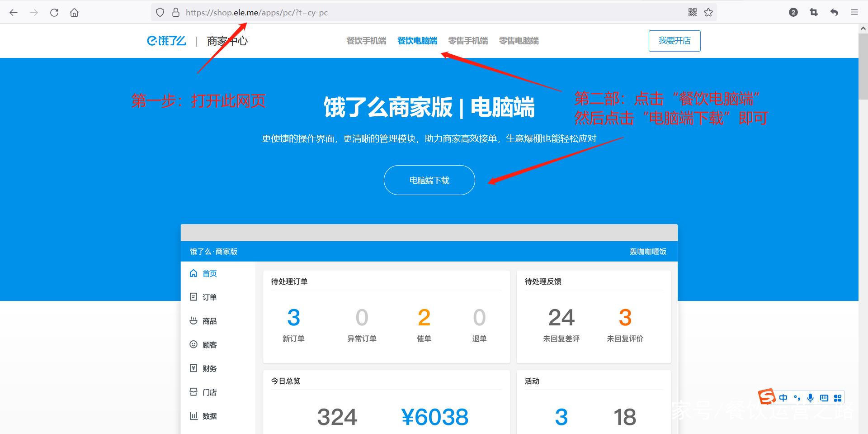The width and height of the screenshot is (868, 434).
Task: Click the 饿了么·商家版 title bar text
Action: [x=213, y=252]
